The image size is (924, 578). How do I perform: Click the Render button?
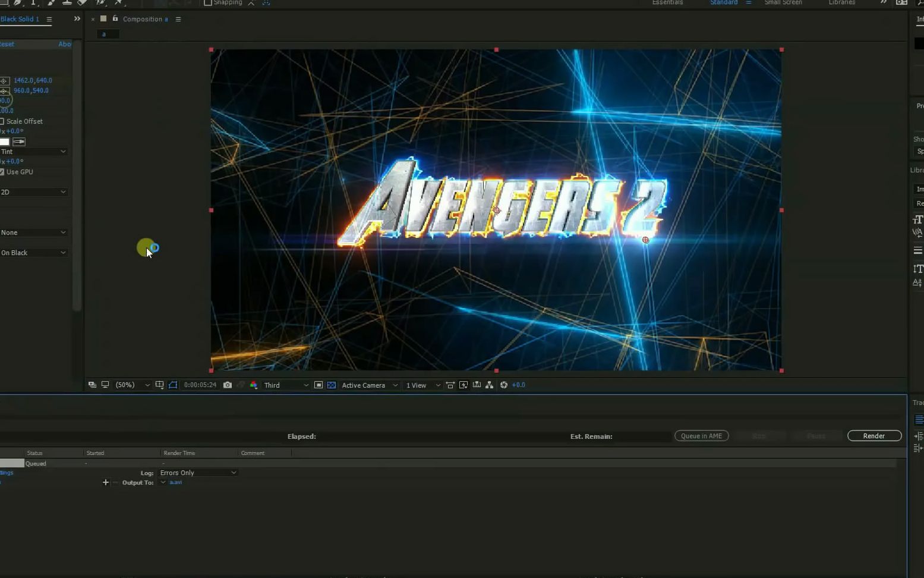873,436
